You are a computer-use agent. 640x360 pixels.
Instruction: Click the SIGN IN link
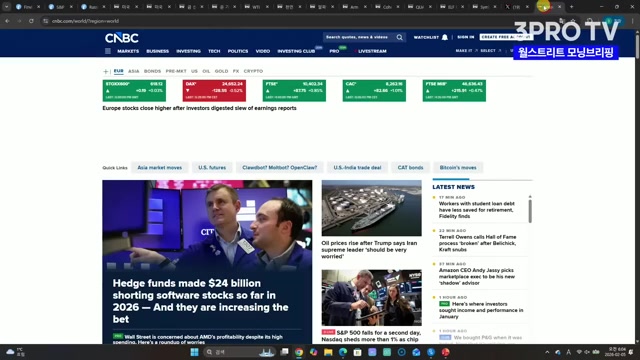[x=466, y=37]
